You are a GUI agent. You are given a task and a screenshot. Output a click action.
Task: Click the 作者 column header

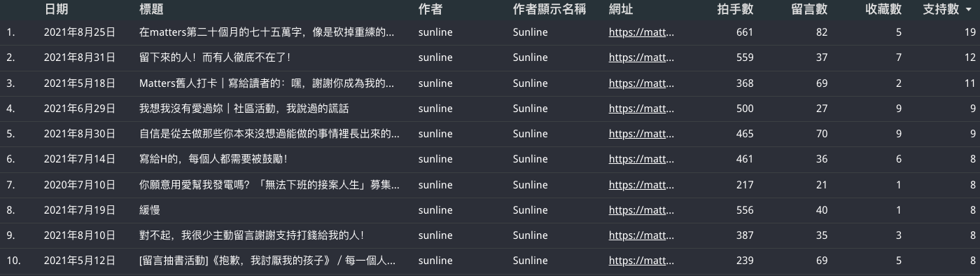pyautogui.click(x=430, y=9)
